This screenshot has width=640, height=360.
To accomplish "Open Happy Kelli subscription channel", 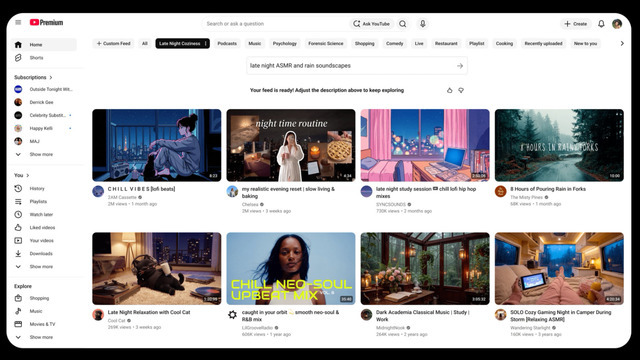I will point(44,128).
